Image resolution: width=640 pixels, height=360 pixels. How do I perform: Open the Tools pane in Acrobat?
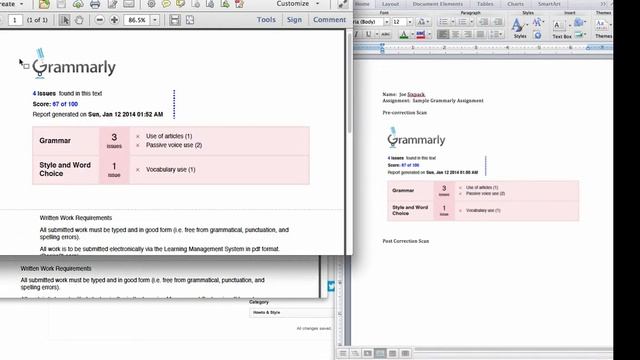point(266,20)
